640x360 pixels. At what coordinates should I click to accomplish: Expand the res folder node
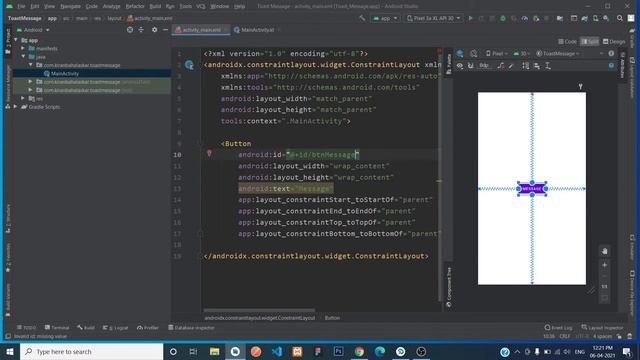pos(23,98)
